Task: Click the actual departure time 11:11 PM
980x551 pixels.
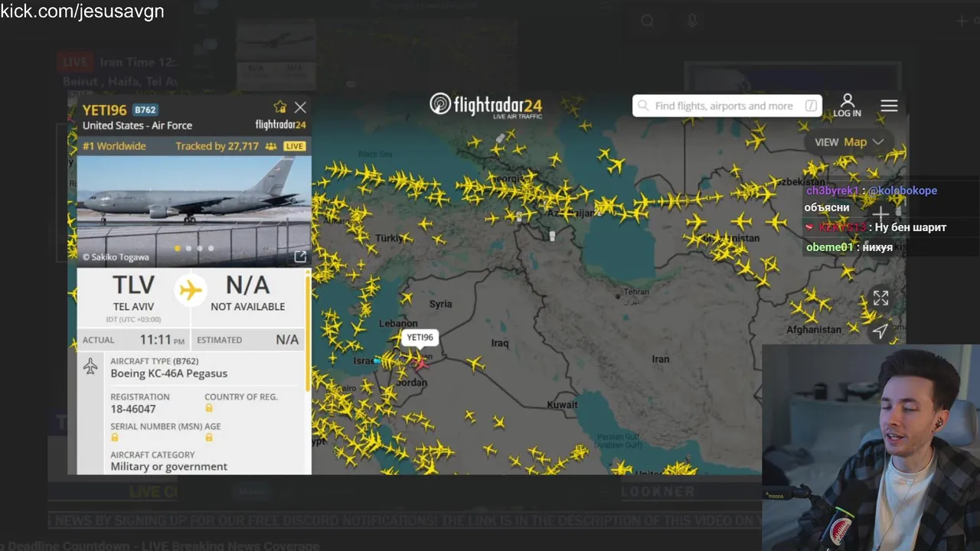Action: [x=162, y=340]
